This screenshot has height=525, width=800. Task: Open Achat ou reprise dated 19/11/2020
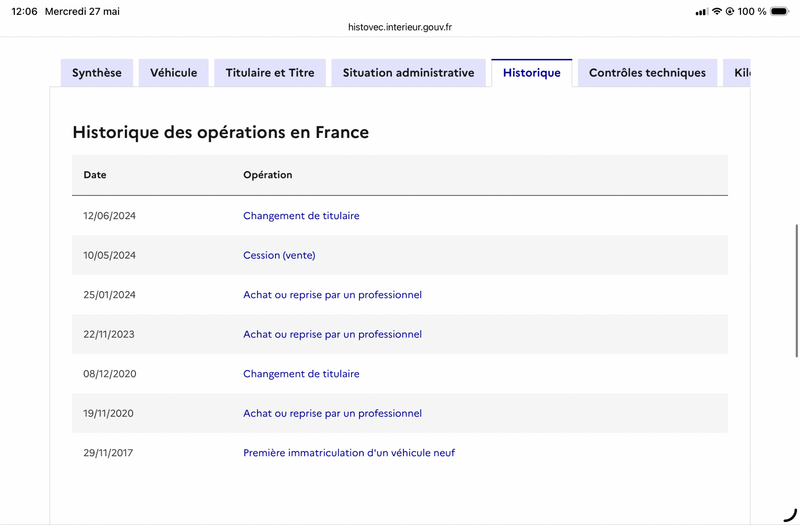[332, 413]
